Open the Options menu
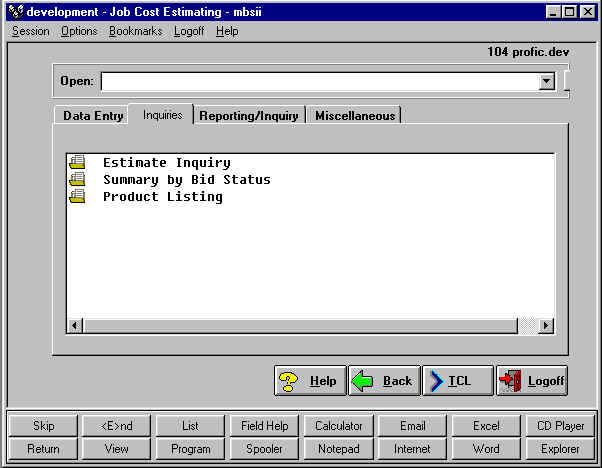This screenshot has height=468, width=602. pos(79,31)
